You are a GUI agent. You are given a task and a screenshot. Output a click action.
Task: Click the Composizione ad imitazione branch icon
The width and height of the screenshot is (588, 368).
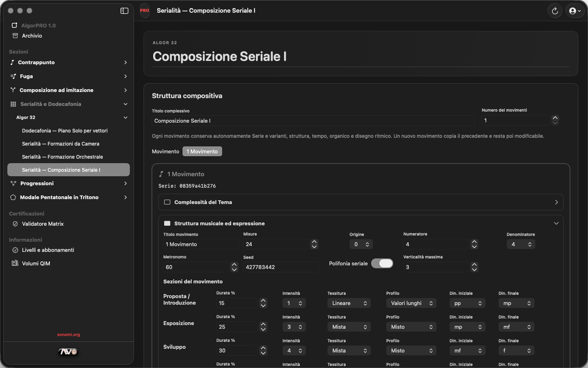pos(13,90)
